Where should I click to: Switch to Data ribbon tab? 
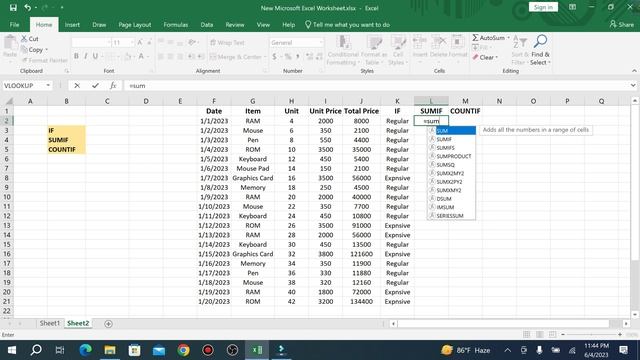pyautogui.click(x=207, y=24)
